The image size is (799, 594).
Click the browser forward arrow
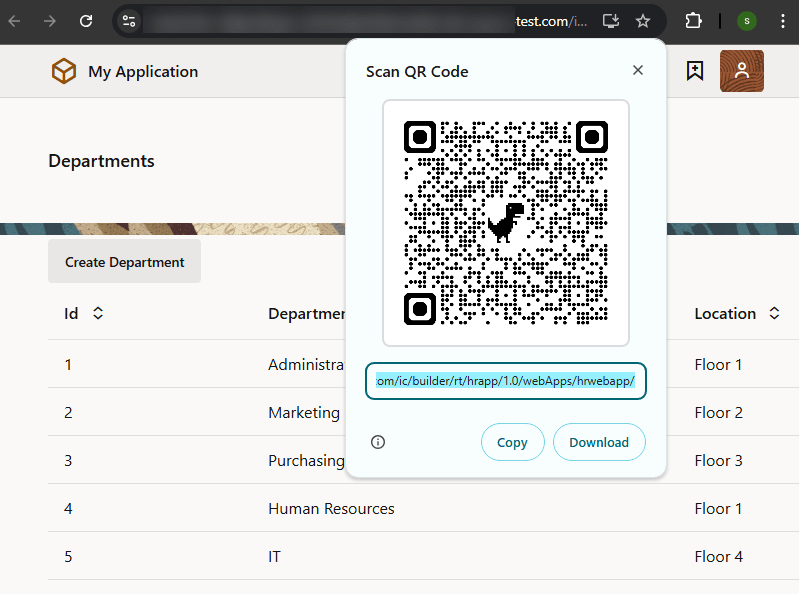pyautogui.click(x=50, y=21)
